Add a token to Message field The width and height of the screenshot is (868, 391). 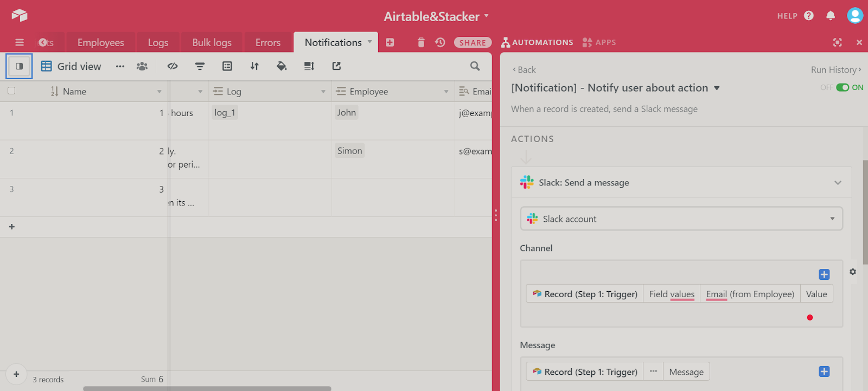824,371
